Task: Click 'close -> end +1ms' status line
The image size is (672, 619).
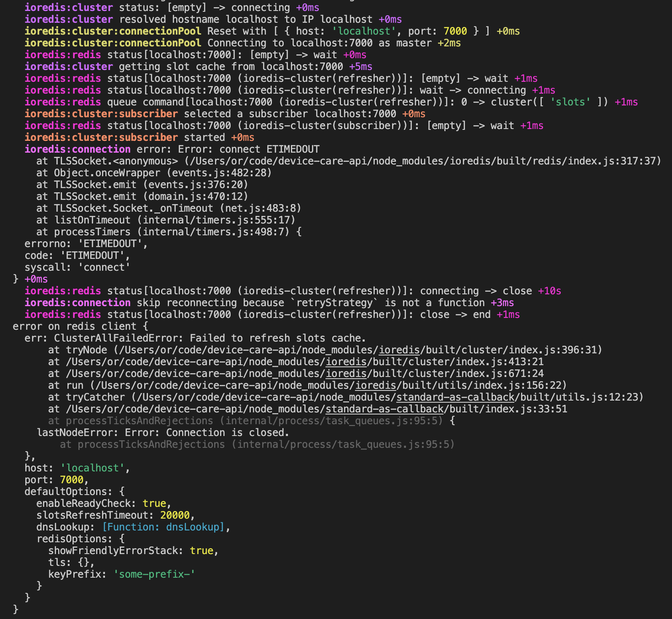Action: pyautogui.click(x=272, y=315)
